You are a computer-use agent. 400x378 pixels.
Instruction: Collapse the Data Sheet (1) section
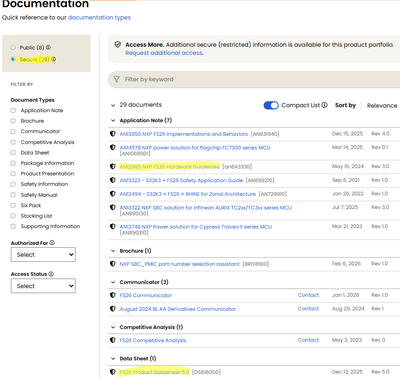[113, 359]
